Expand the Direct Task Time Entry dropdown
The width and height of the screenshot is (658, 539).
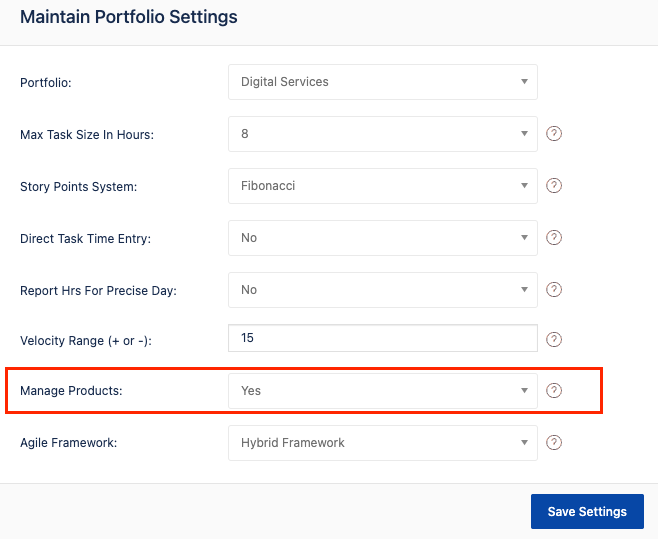[382, 238]
